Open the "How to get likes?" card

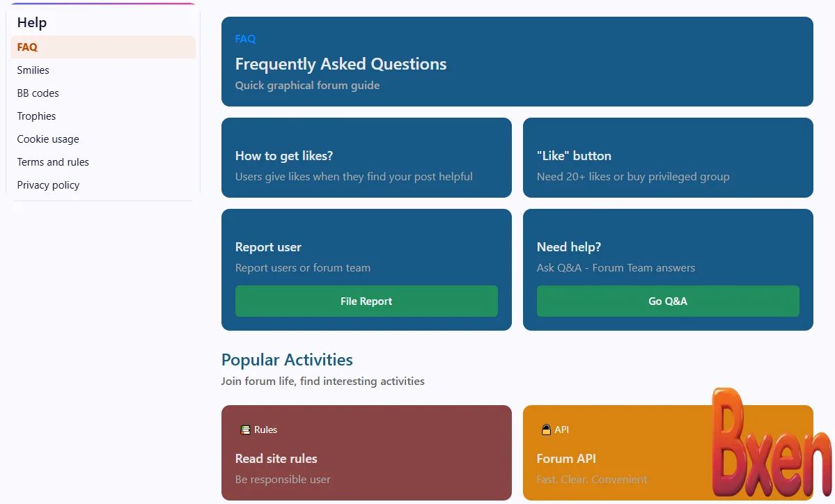[366, 157]
